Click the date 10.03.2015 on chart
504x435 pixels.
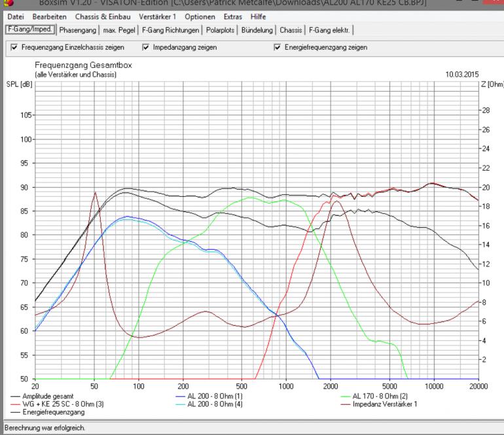point(462,75)
